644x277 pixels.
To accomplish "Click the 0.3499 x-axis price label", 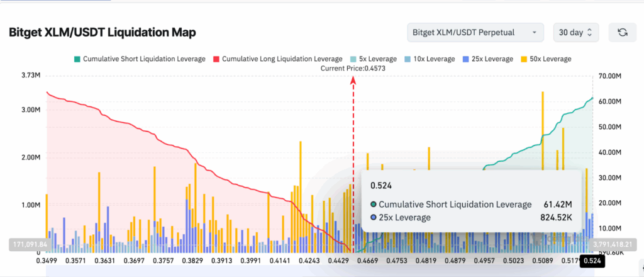I will click(47, 261).
